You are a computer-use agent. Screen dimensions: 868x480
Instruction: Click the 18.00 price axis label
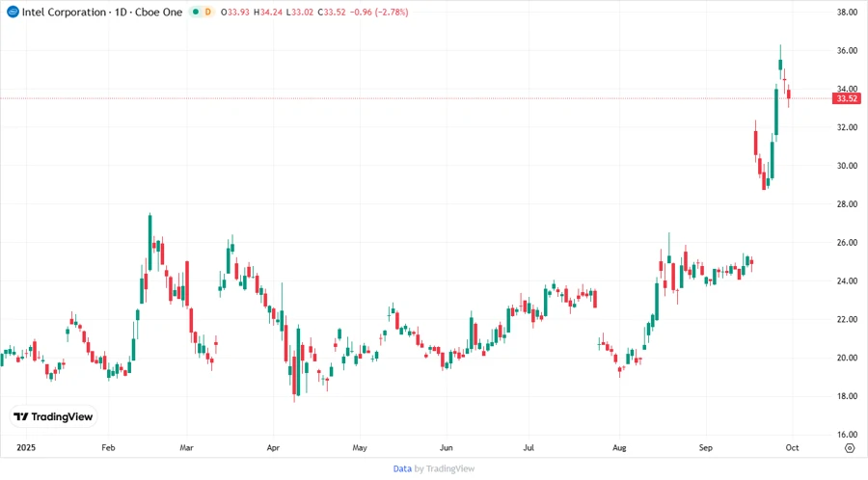coord(847,396)
